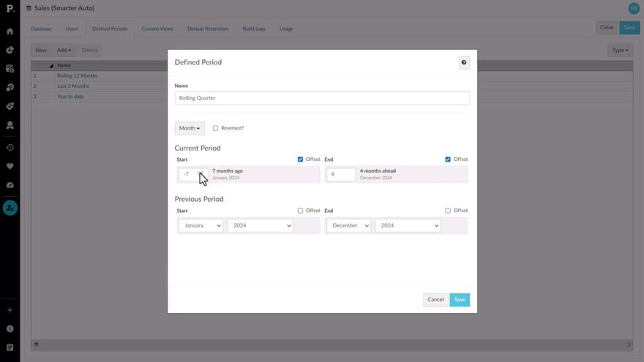Click the 'Current Period' heading
Image resolution: width=644 pixels, height=362 pixels.
coord(198,148)
